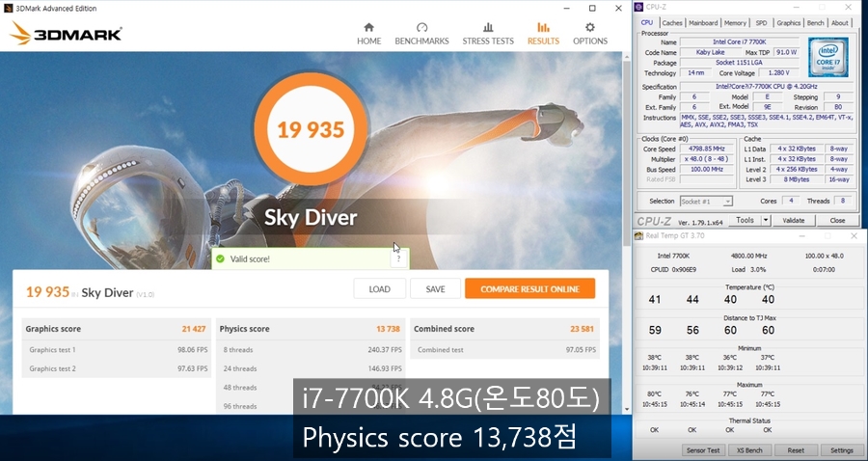Viewport: 868px width, 461px height.
Task: Click Reset button in Real Temp
Action: coord(796,450)
